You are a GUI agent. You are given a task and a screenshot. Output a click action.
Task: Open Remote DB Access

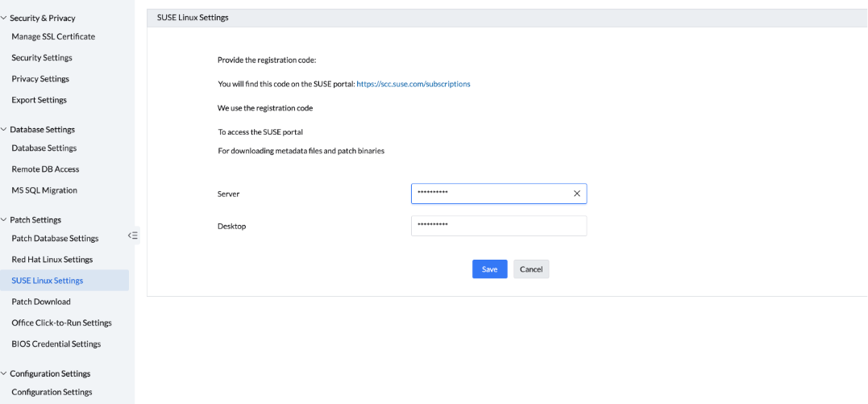45,169
